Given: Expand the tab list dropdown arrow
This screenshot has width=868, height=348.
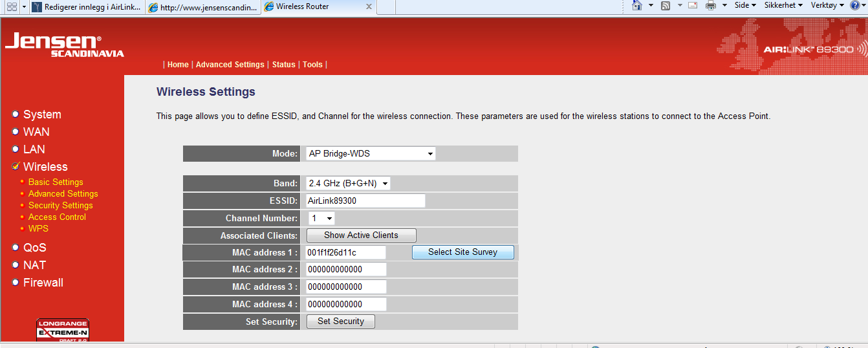Looking at the screenshot, I should (x=24, y=6).
